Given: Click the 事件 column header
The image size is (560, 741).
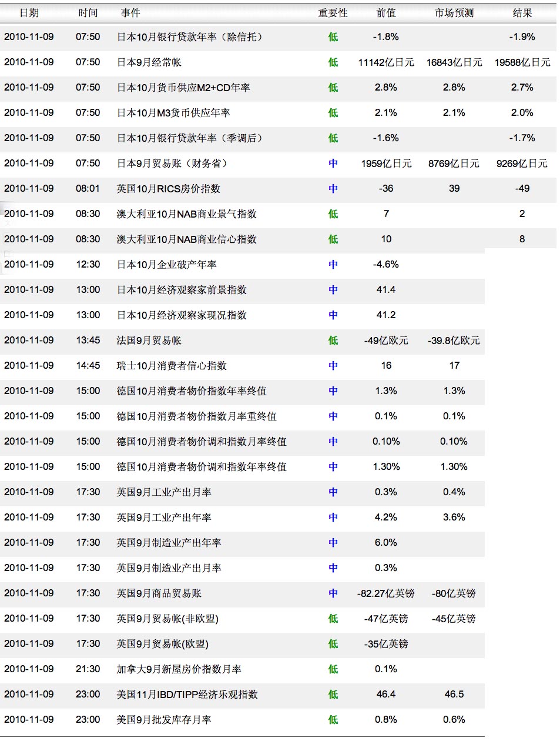Looking at the screenshot, I should pyautogui.click(x=130, y=13).
